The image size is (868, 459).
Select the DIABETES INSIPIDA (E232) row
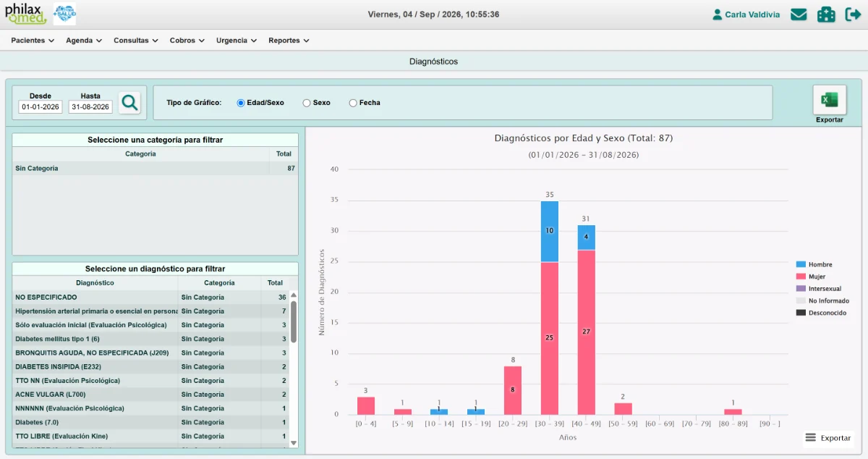coord(150,367)
